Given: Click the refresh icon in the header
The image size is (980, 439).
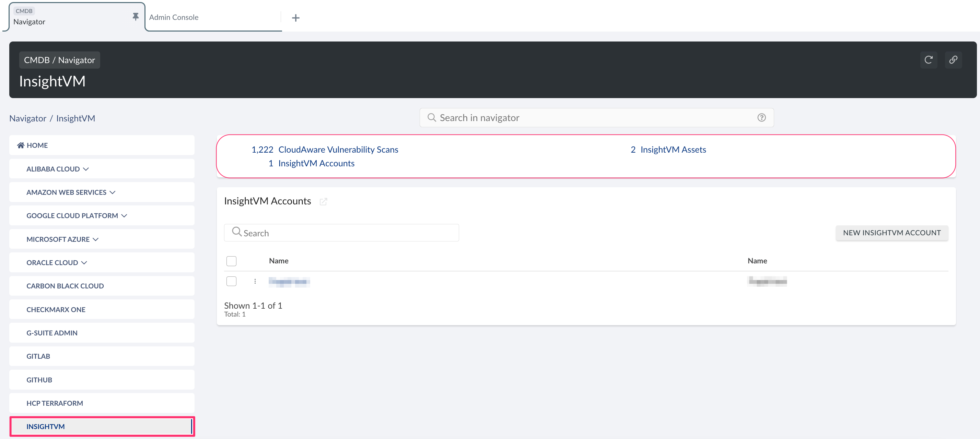Looking at the screenshot, I should pos(929,60).
